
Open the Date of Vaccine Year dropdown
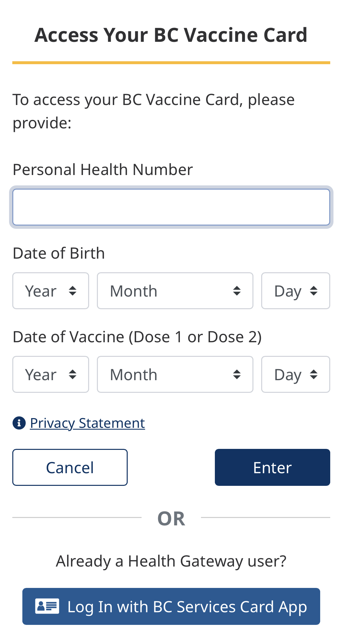[x=51, y=374]
